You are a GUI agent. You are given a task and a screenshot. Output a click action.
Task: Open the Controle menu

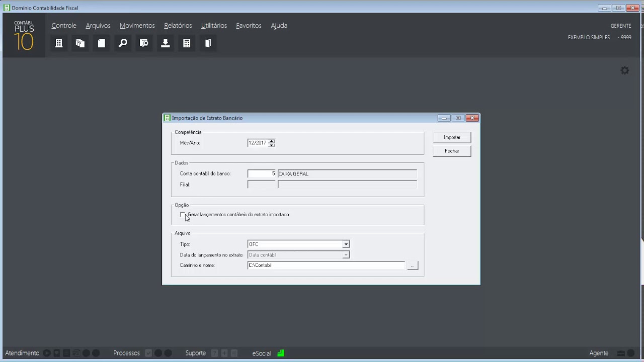64,26
